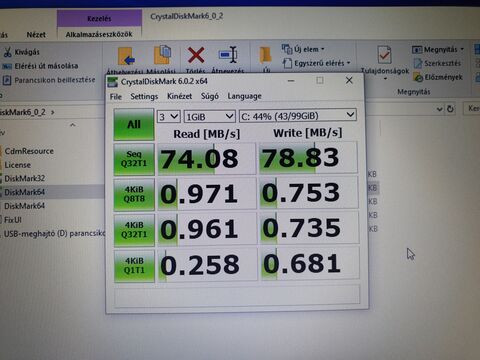Click the Másolás copy-to icon
Viewport: 480px width, 360px height.
(163, 55)
